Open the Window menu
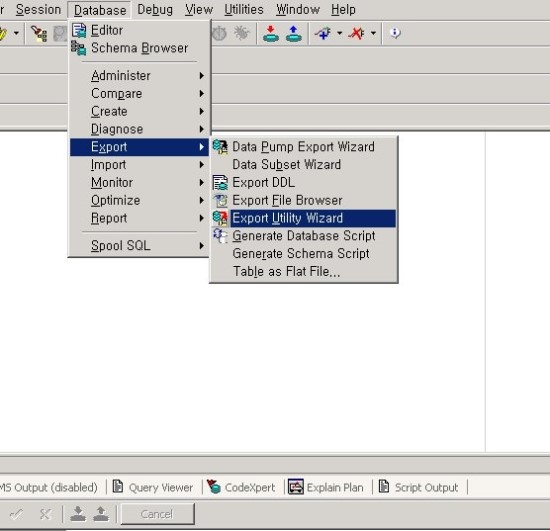 [298, 9]
